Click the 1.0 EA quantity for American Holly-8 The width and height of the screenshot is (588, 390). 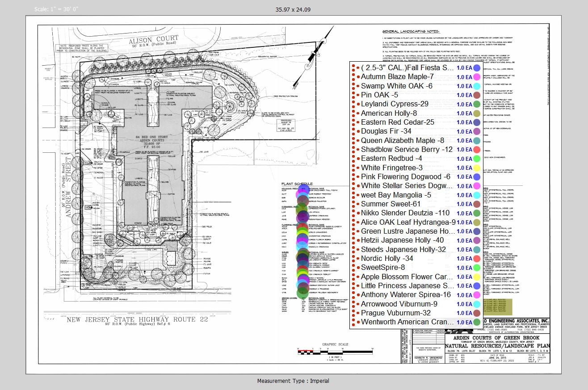tap(464, 113)
